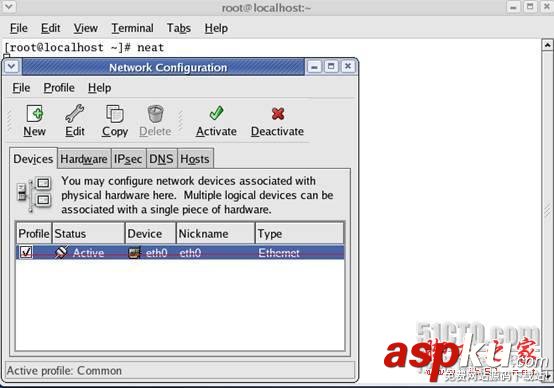Click the Deactivate red X icon
The height and width of the screenshot is (388, 554).
pos(278,113)
